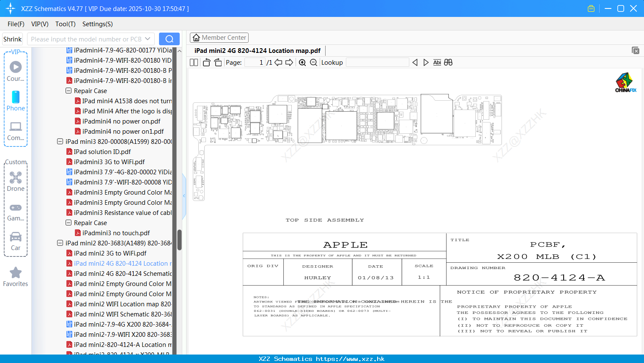
Task: Open the Settings(S) menu
Action: [98, 24]
